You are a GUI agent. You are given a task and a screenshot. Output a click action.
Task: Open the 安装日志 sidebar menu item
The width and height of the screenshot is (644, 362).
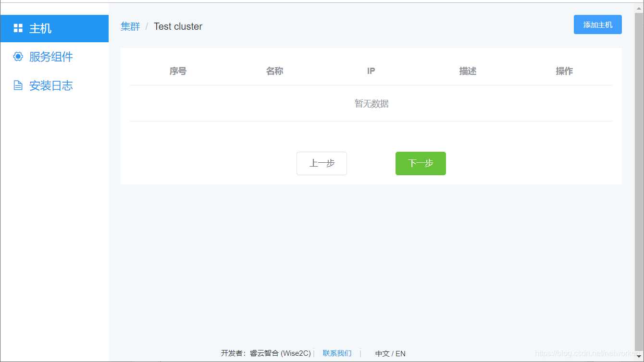pyautogui.click(x=54, y=85)
